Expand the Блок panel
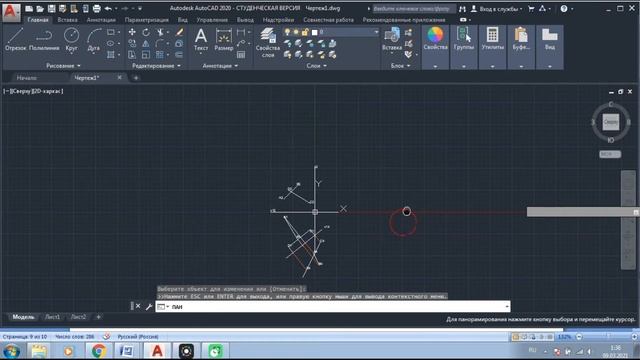Screen dimensions: 640x360 point(400,65)
